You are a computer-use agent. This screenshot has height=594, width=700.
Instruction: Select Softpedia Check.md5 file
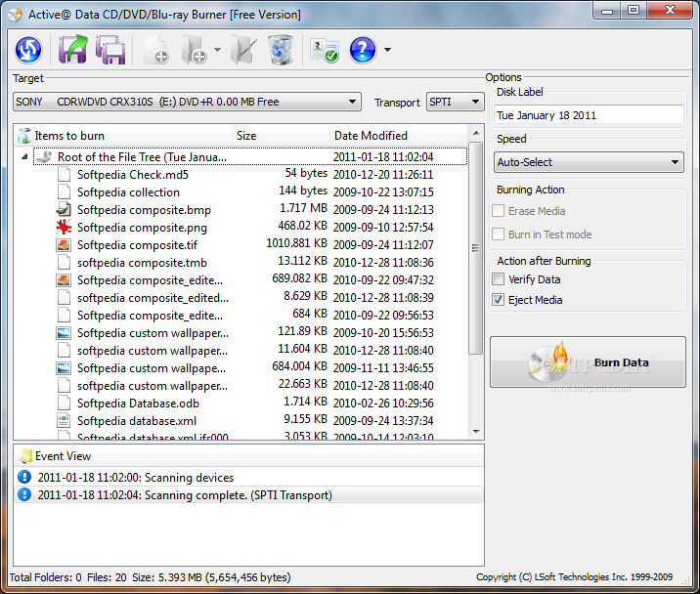(x=133, y=175)
